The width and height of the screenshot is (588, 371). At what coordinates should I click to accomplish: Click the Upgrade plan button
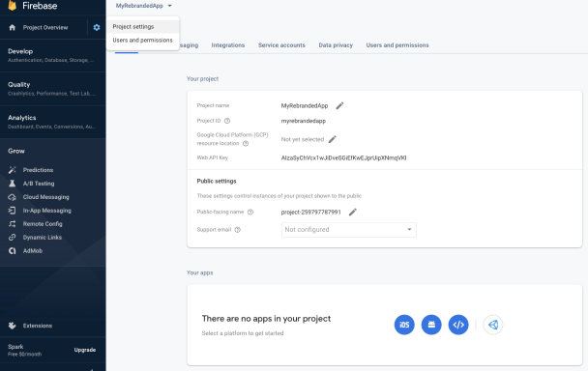coord(85,350)
